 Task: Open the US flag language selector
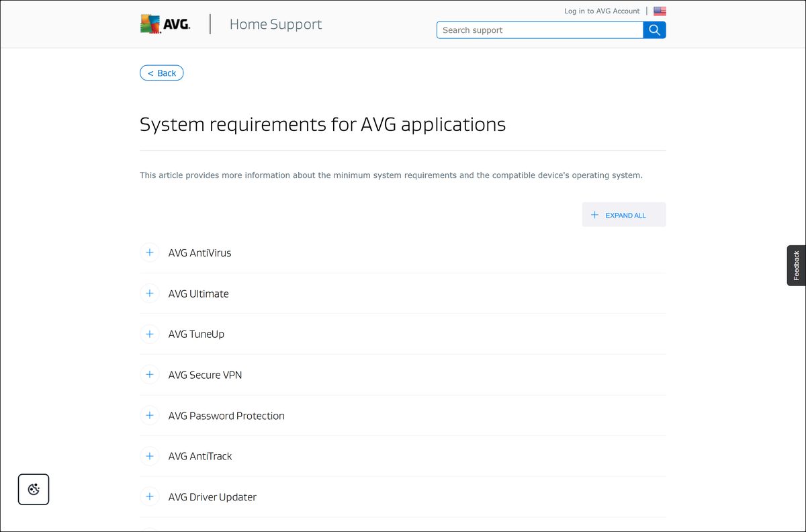[660, 11]
